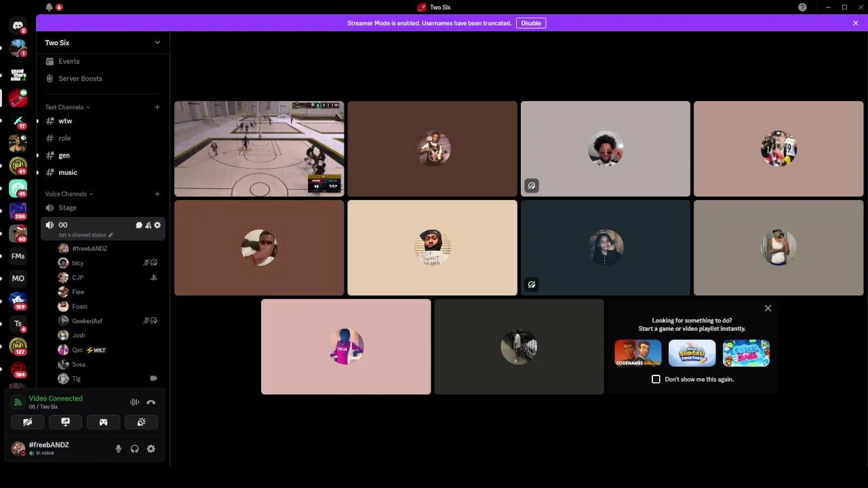
Task: Open the soundboard
Action: 141,422
